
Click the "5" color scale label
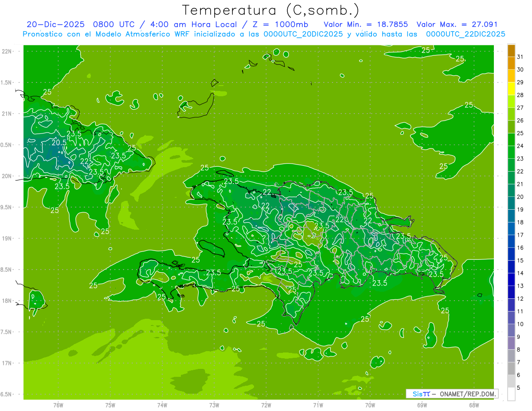pyautogui.click(x=519, y=388)
